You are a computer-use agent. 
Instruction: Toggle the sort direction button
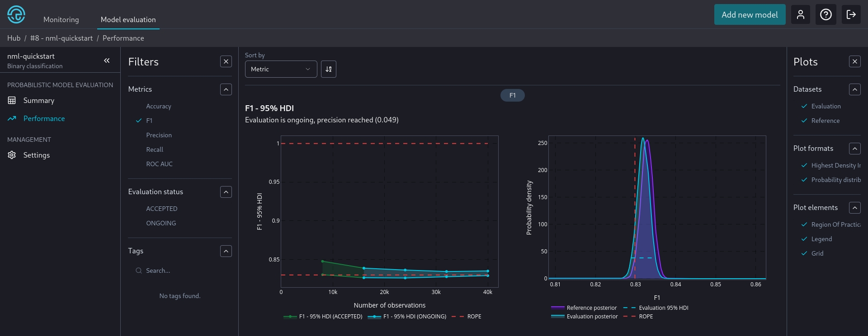click(329, 69)
